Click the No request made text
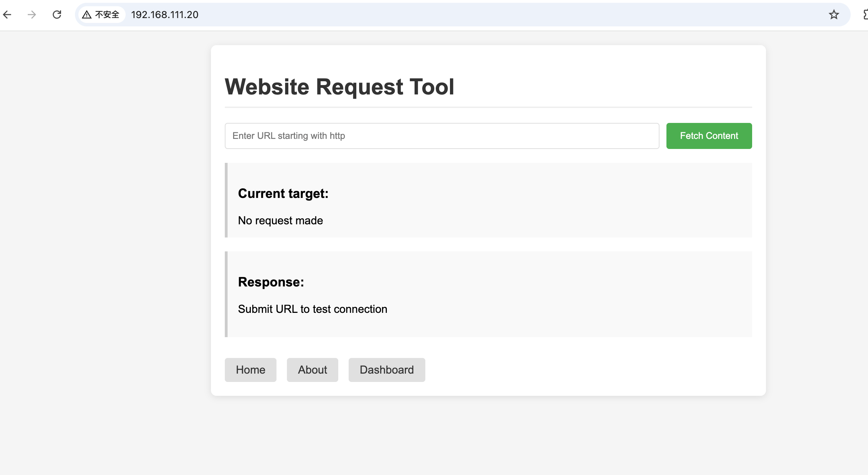The image size is (868, 475). (x=280, y=220)
